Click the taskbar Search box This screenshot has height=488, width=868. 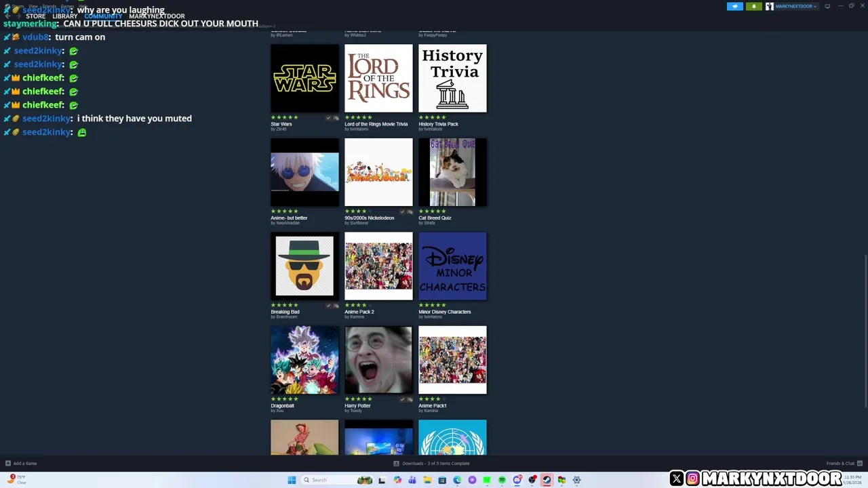[x=337, y=480]
